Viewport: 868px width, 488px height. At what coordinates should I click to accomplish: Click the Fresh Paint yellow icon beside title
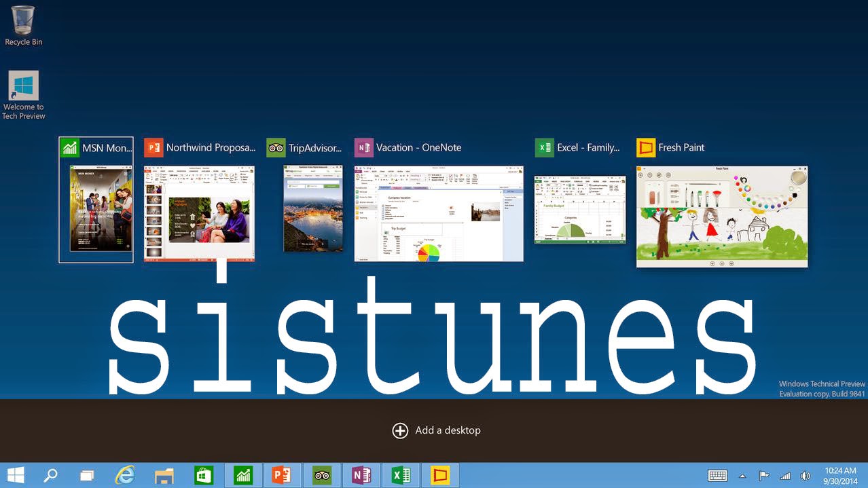(x=646, y=147)
